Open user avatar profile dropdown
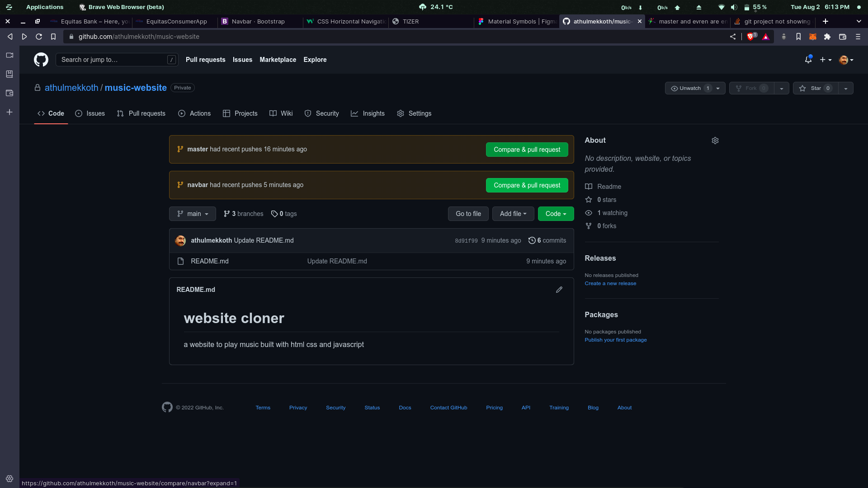 coord(846,60)
